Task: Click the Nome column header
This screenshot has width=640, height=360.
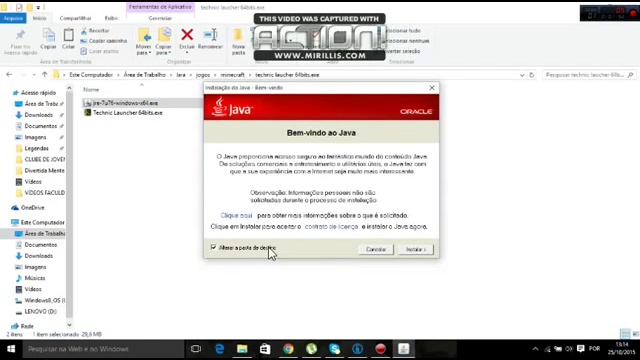Action: coord(91,89)
